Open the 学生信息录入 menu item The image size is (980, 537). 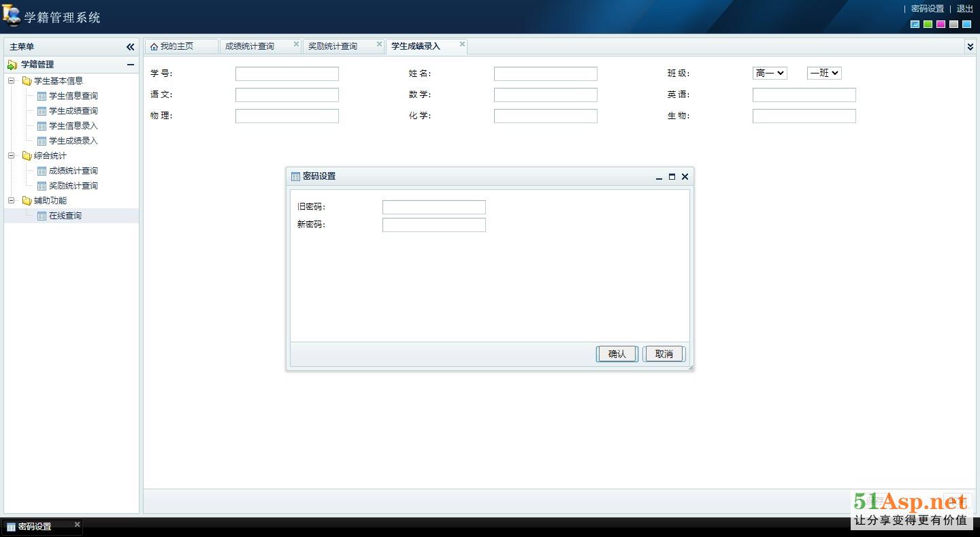[73, 126]
